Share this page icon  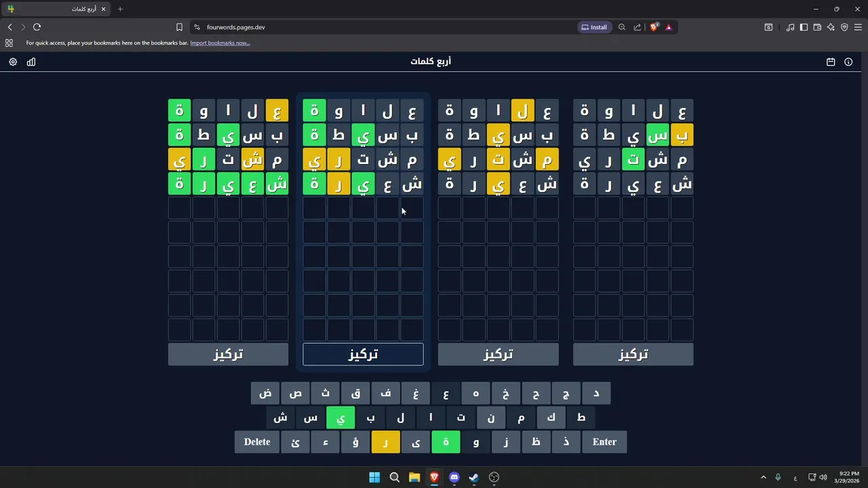[x=637, y=27]
